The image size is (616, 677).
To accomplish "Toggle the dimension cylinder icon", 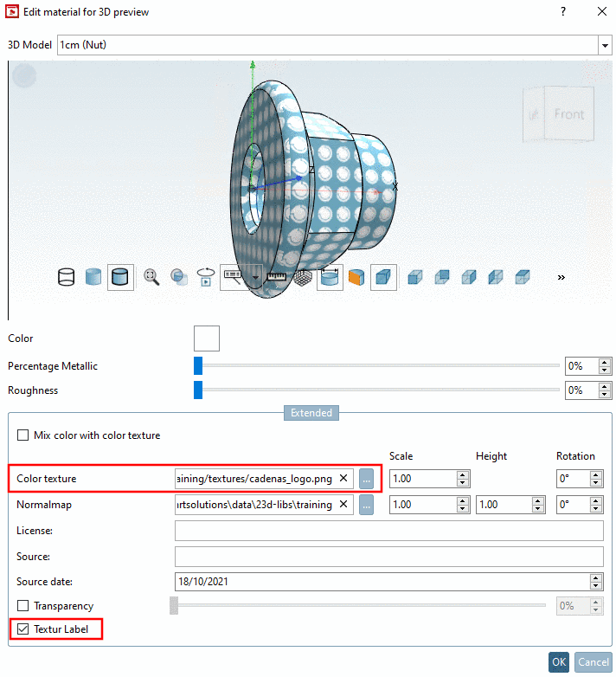I will point(330,277).
